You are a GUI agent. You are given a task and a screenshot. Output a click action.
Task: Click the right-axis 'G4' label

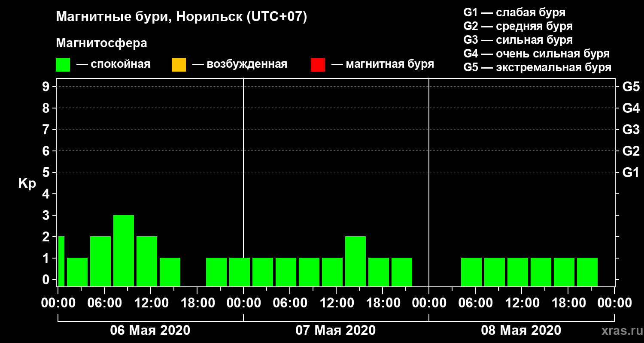[631, 108]
